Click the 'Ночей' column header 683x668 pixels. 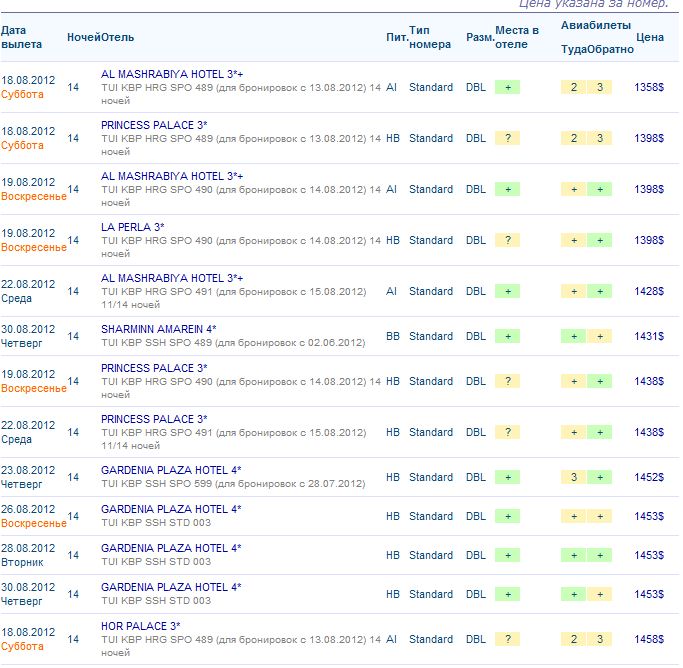coord(84,37)
